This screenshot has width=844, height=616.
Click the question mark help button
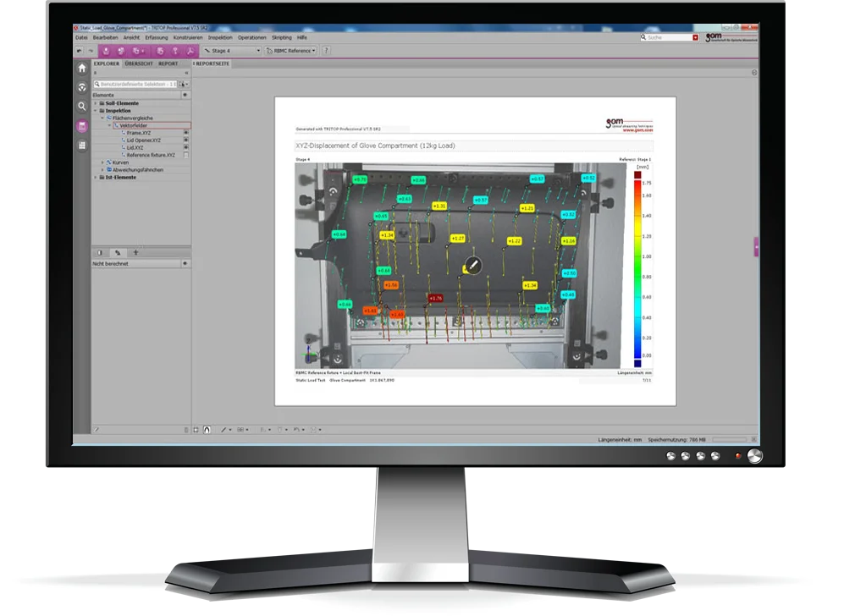tap(326, 51)
